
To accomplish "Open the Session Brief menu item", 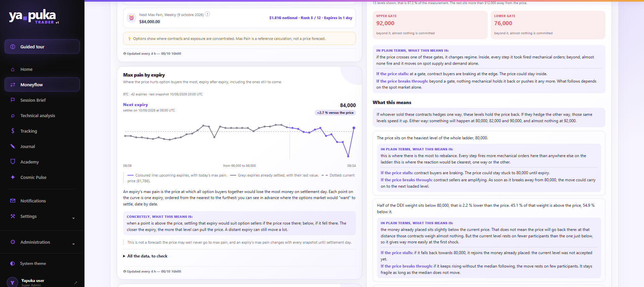I will [42, 100].
